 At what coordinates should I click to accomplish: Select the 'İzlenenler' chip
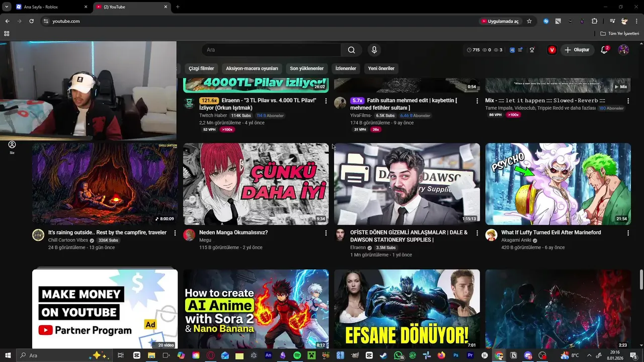346,68
